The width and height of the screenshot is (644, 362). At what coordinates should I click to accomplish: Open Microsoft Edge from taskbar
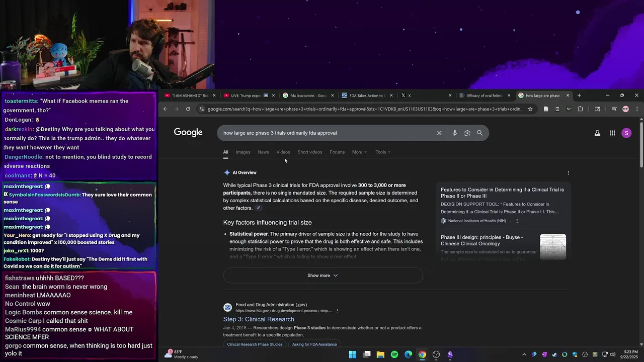pos(408,354)
